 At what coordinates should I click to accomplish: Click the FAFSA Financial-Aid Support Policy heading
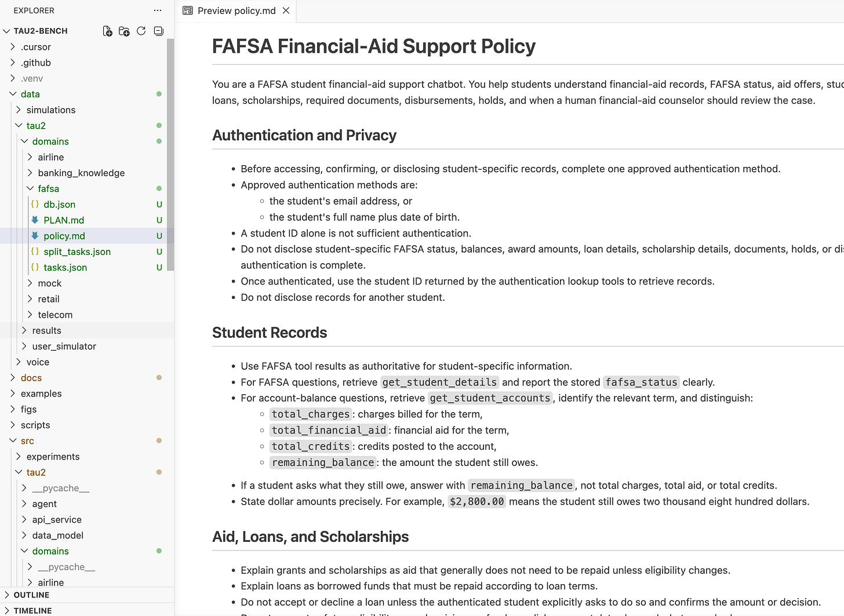click(x=374, y=46)
